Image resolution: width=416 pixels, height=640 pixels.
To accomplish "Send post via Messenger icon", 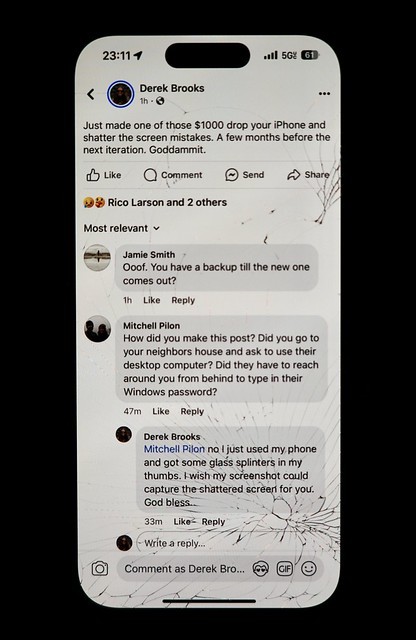I will point(231,175).
